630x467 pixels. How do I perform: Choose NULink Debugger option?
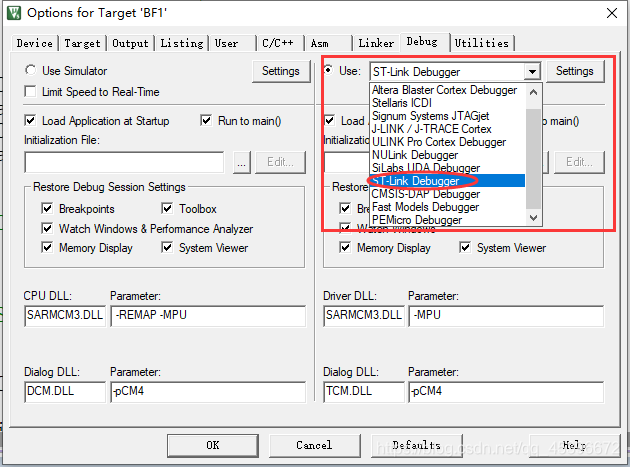click(x=447, y=155)
